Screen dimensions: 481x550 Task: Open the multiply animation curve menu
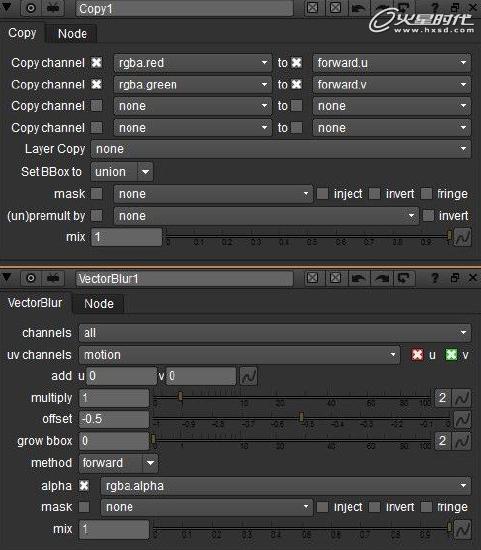(x=461, y=398)
